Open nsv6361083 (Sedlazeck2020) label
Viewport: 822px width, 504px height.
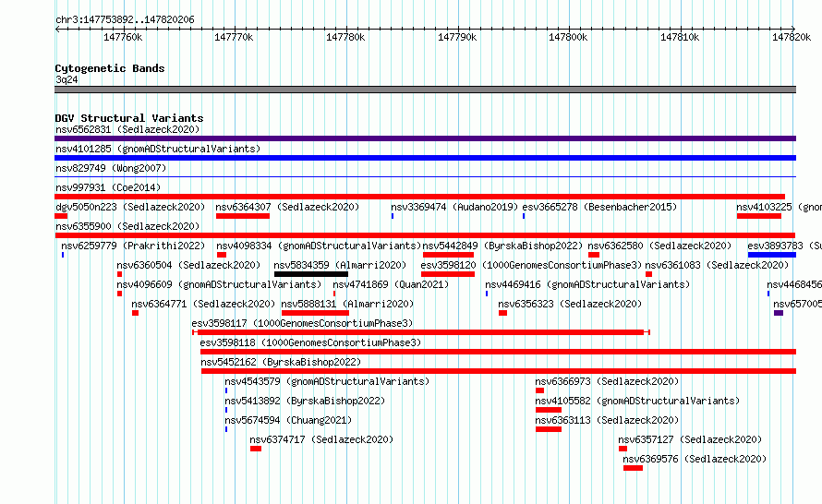pos(717,265)
